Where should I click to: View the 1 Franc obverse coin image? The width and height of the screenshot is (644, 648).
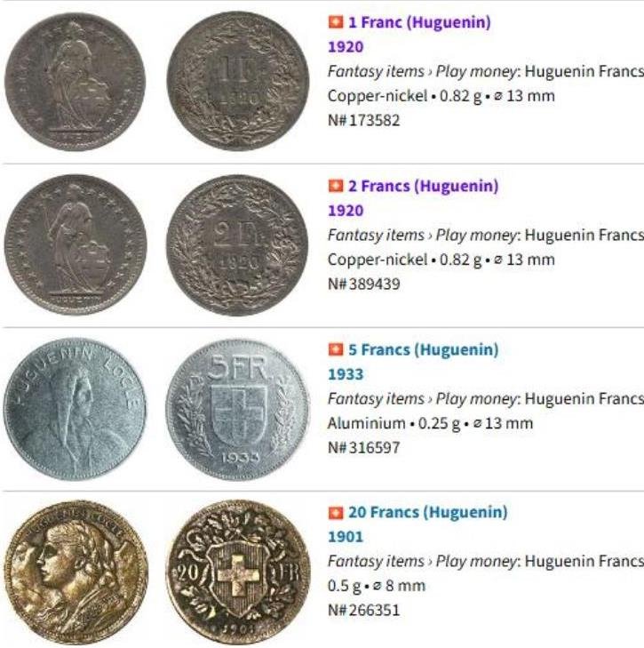pyautogui.click(x=76, y=82)
